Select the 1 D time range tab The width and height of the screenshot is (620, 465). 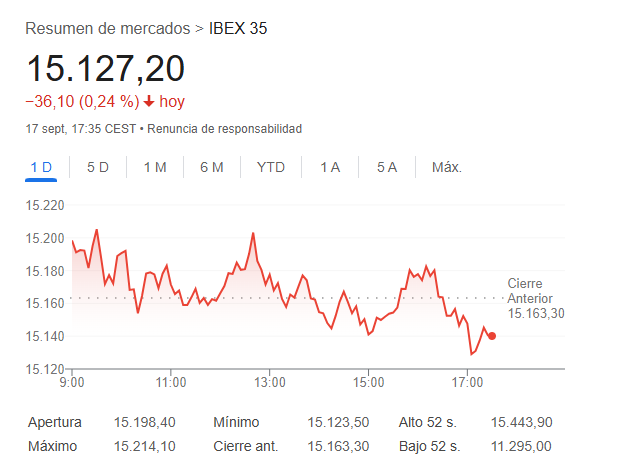(41, 167)
